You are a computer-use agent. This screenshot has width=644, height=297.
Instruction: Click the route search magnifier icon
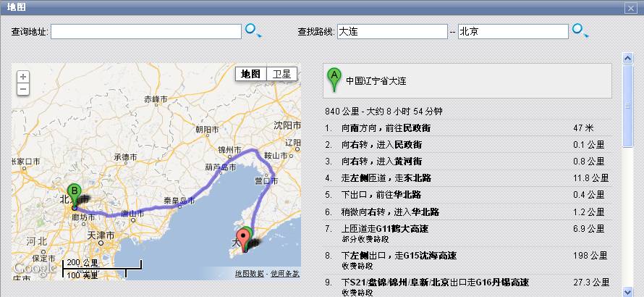(579, 30)
